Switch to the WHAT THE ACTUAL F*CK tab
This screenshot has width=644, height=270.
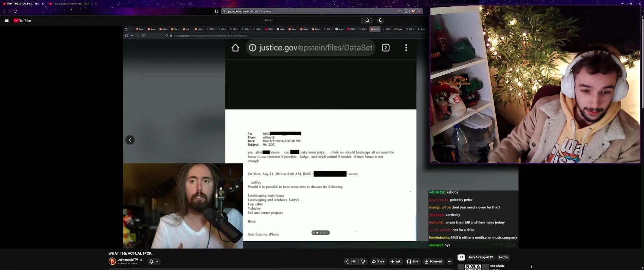tap(23, 4)
